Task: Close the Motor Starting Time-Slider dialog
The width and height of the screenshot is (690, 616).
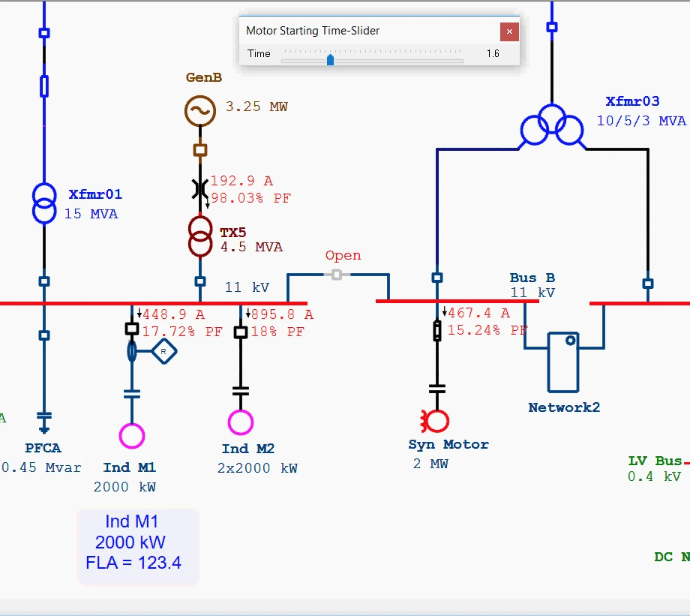Action: (x=509, y=32)
